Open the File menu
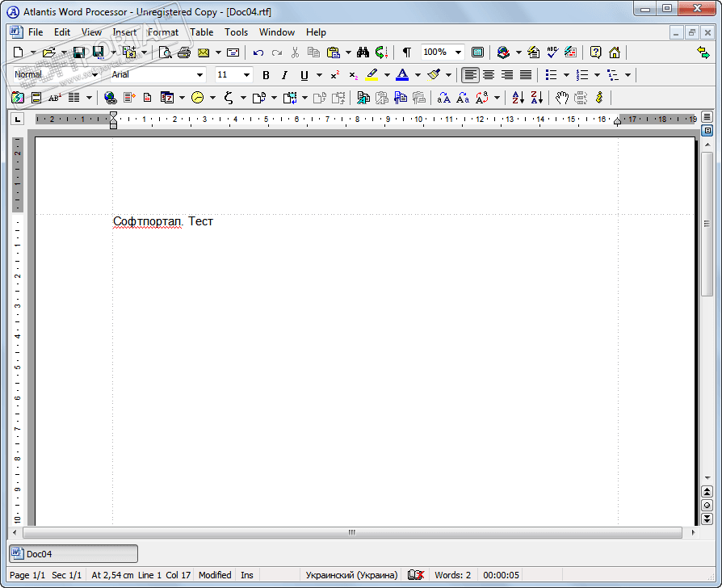 [x=36, y=32]
